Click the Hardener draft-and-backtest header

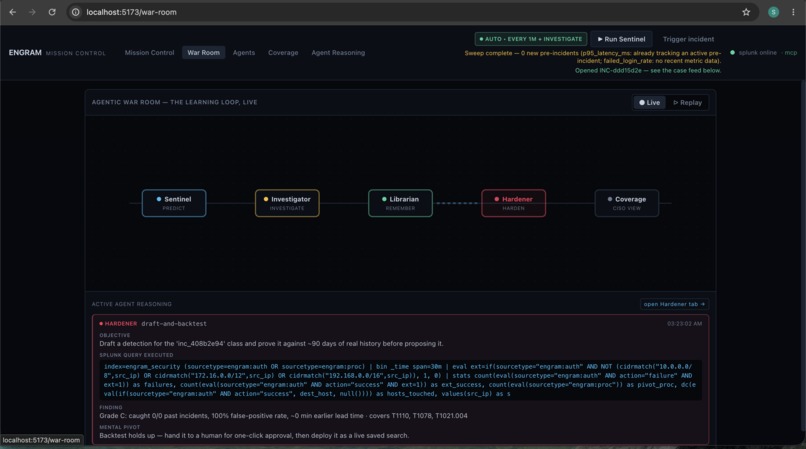tap(153, 324)
